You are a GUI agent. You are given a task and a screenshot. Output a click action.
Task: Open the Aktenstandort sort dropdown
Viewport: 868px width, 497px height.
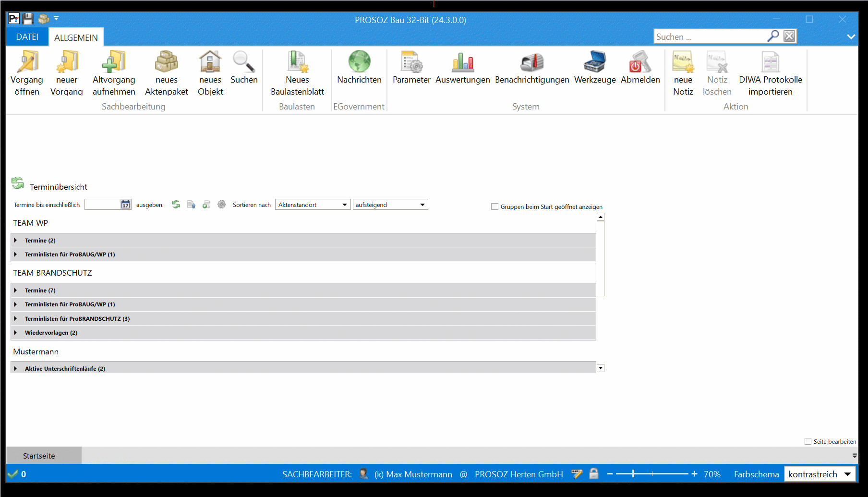[313, 205]
